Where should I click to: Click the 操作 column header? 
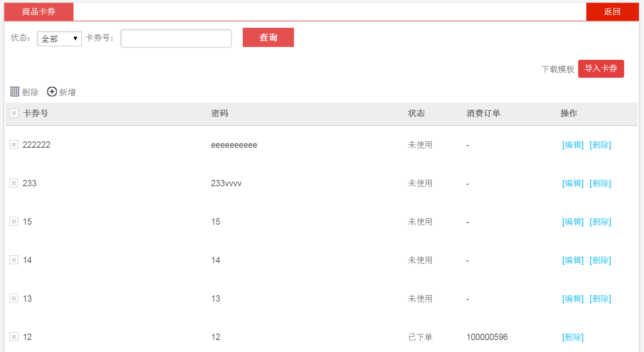[569, 113]
